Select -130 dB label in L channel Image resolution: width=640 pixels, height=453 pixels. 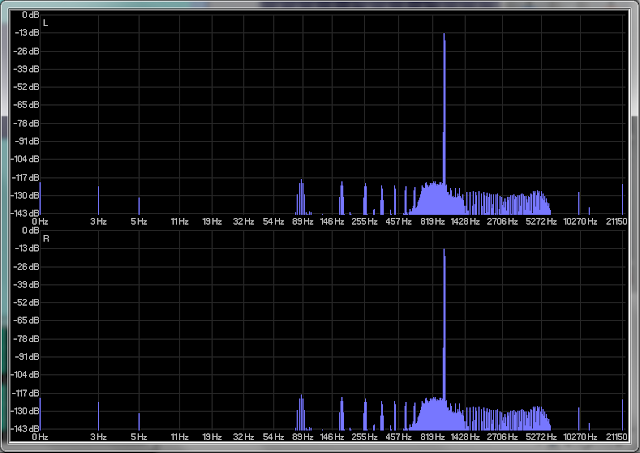point(25,196)
